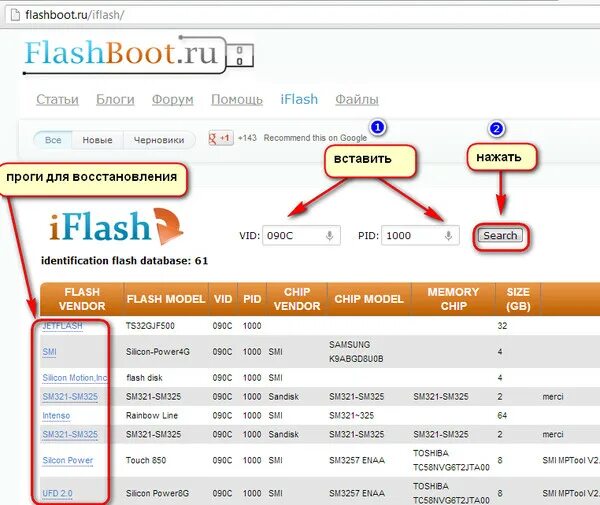Image resolution: width=600 pixels, height=505 pixels.
Task: Click the CHIP MODEL column header
Action: 369,299
